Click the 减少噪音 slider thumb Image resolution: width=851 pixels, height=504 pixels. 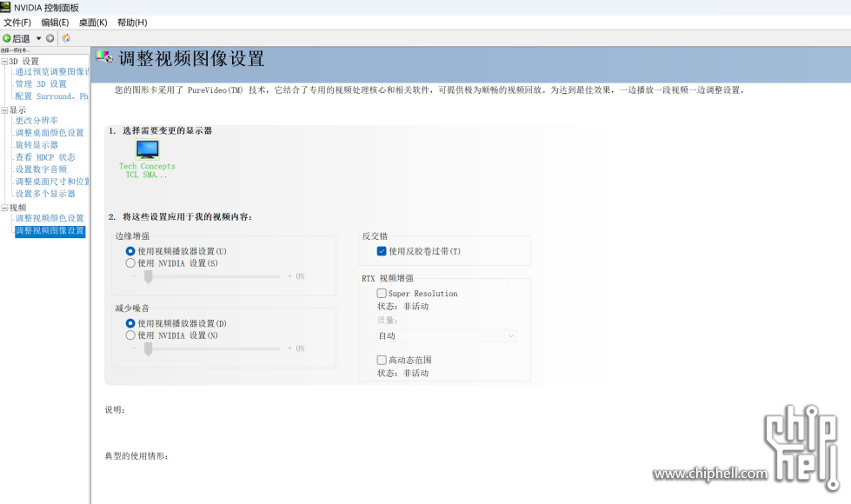pos(148,348)
